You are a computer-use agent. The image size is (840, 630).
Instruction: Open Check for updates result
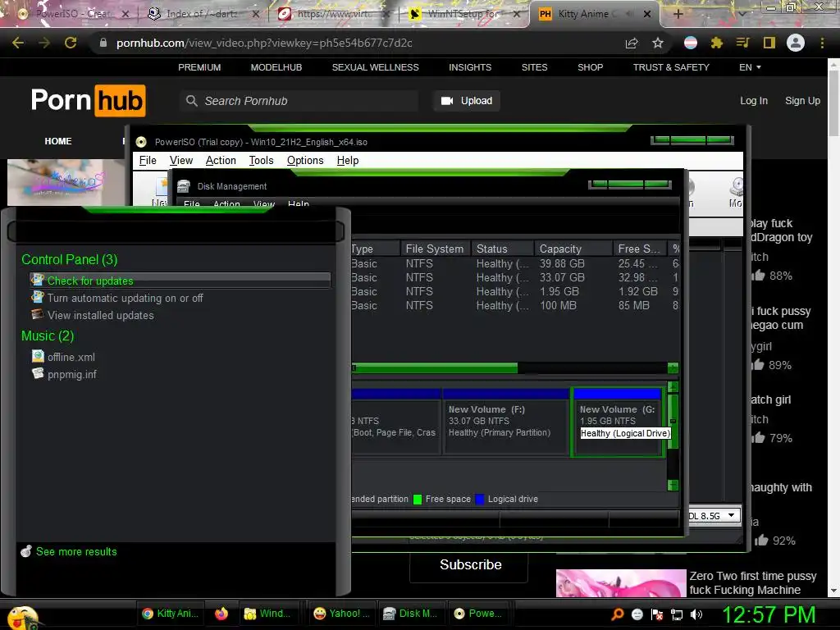pyautogui.click(x=180, y=281)
